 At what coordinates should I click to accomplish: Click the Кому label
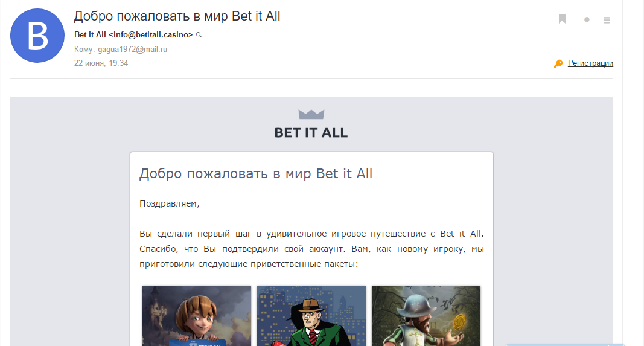coord(84,50)
